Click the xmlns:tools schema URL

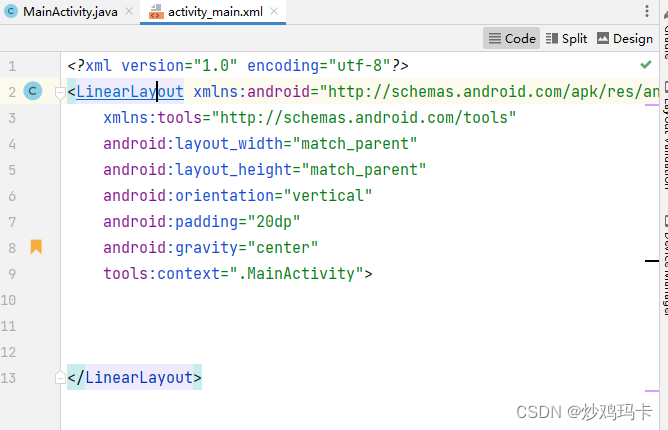(x=364, y=118)
